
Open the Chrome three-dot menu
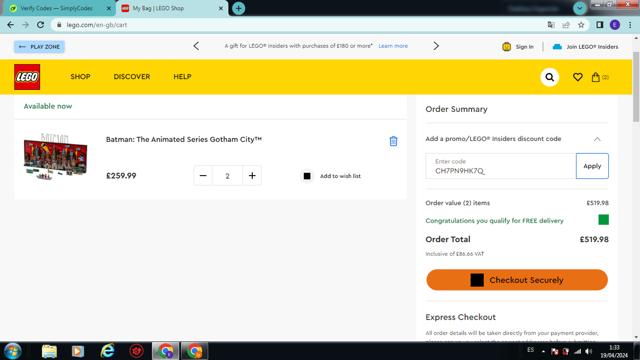[x=630, y=25]
